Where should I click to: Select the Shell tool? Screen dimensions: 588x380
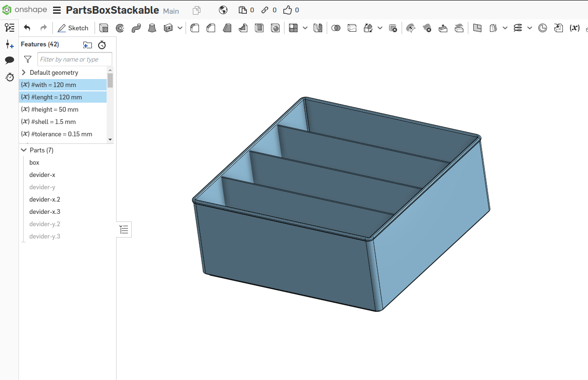point(259,28)
